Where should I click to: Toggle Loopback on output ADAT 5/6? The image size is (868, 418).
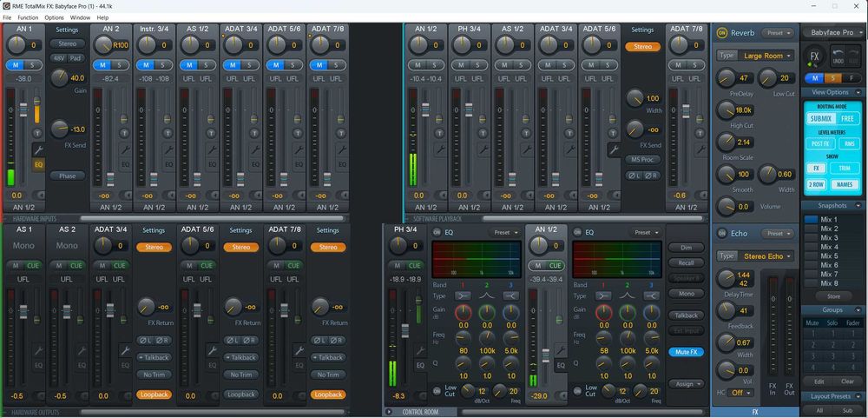click(240, 395)
